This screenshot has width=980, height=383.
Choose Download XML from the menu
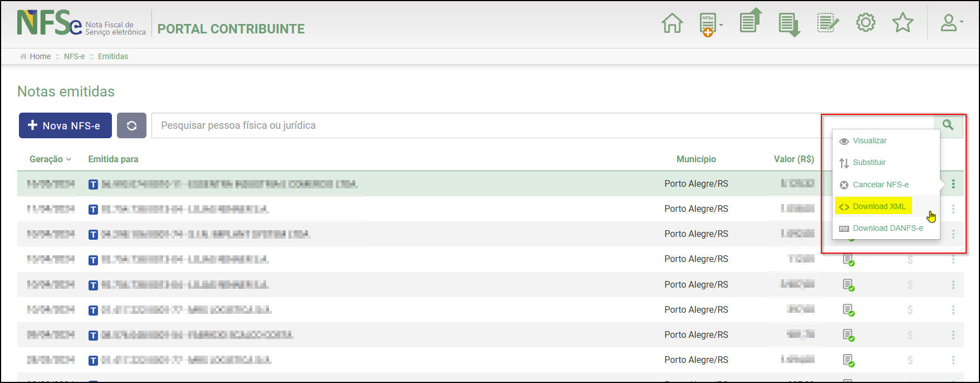[879, 206]
